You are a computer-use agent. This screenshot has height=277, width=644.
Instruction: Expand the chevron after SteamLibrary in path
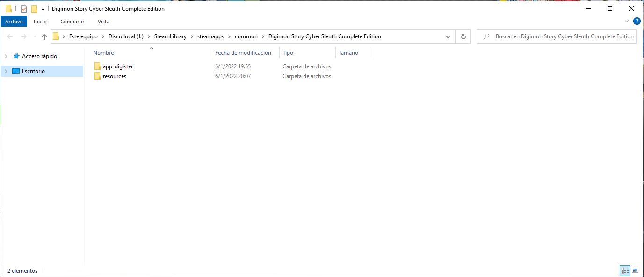192,36
